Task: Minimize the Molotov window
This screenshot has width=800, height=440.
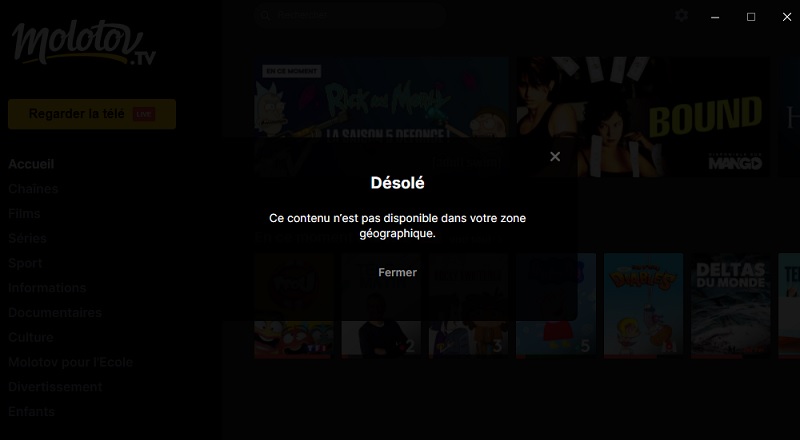Action: pyautogui.click(x=715, y=17)
